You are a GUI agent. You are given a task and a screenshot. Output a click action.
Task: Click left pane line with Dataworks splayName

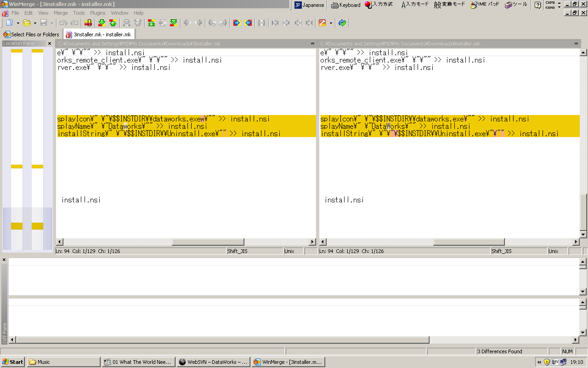pyautogui.click(x=186, y=126)
